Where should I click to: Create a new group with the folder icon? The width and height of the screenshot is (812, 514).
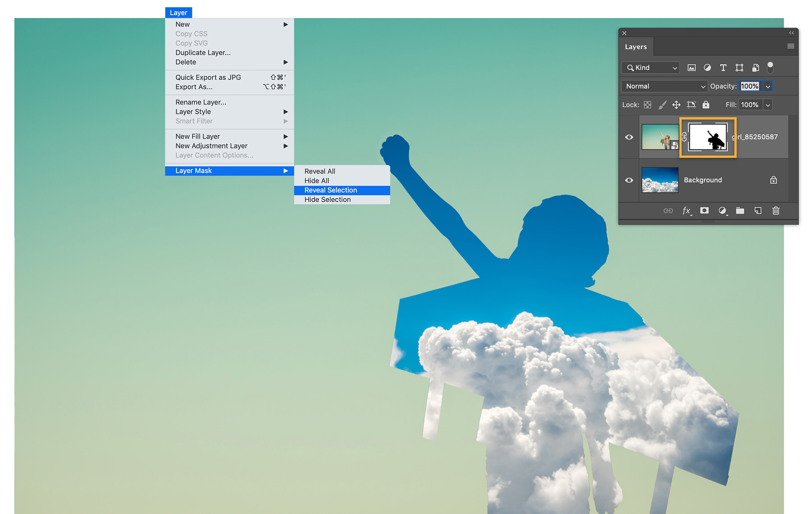coord(740,211)
